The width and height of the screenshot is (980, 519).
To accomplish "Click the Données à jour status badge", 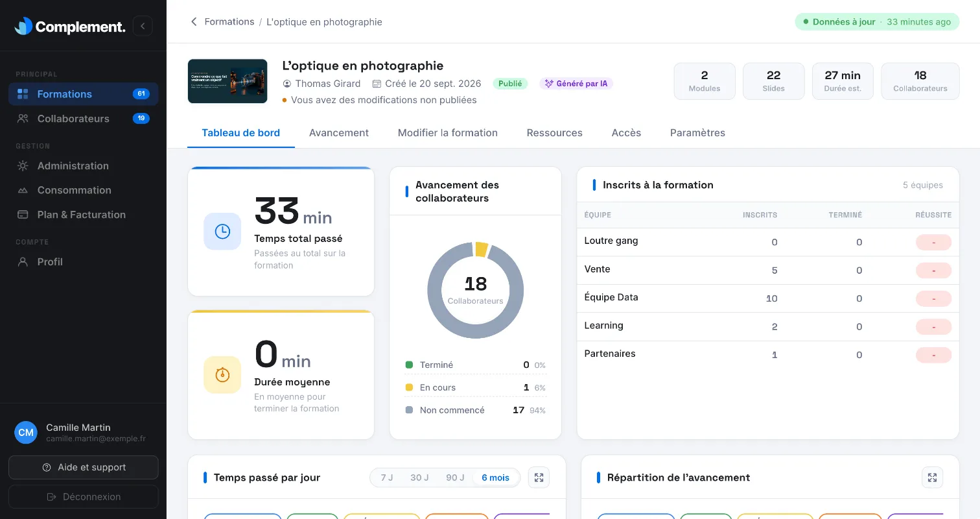I will [877, 21].
